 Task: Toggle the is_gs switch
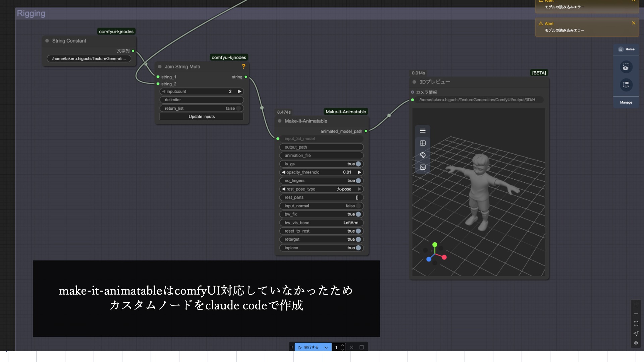[x=358, y=164]
